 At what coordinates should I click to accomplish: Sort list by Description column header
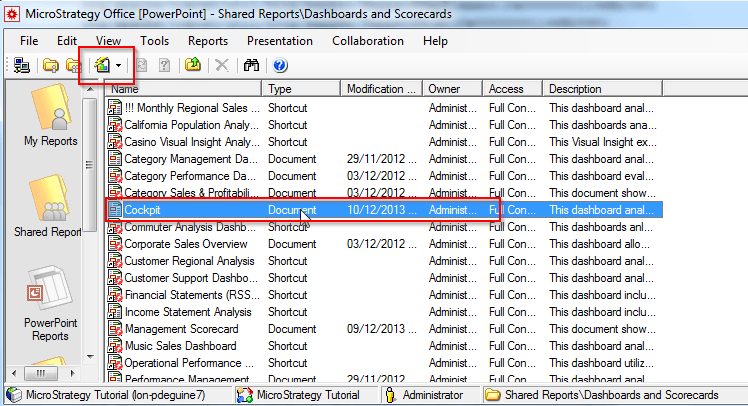[x=603, y=89]
